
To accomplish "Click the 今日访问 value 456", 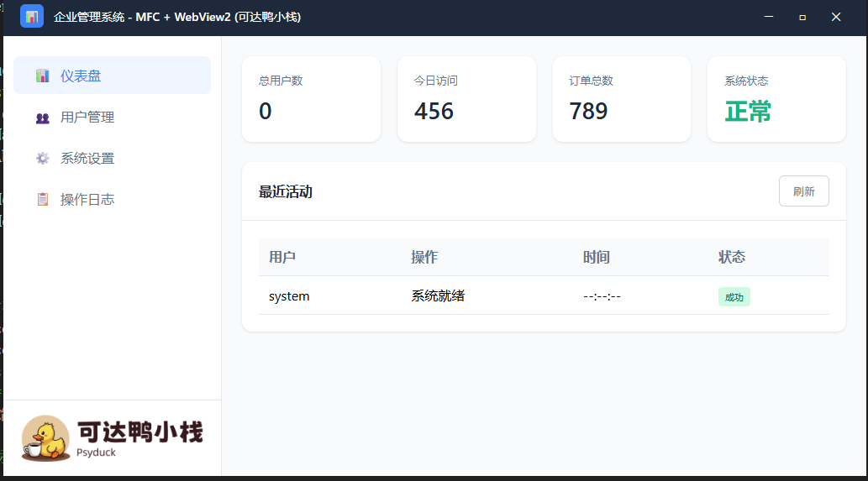I will (x=434, y=111).
